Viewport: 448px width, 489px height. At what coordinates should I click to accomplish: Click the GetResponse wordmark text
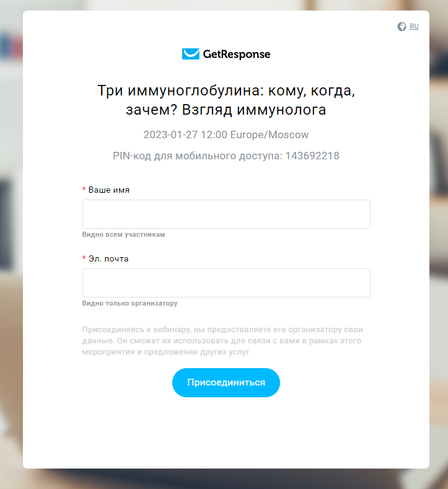[237, 55]
